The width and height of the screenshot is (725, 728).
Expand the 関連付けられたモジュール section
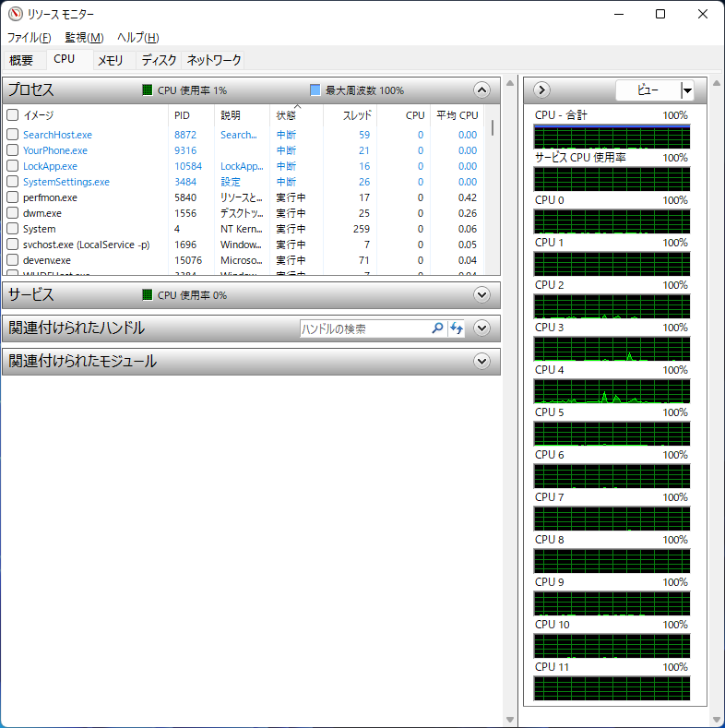click(x=481, y=362)
